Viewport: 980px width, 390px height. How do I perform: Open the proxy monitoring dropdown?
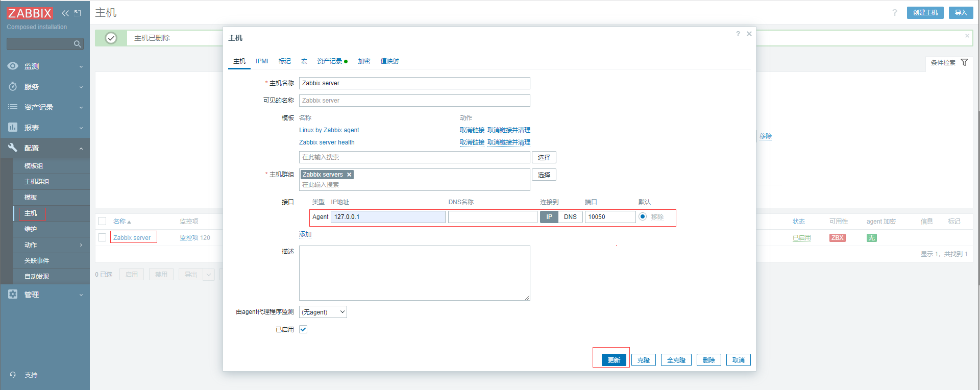pyautogui.click(x=323, y=312)
